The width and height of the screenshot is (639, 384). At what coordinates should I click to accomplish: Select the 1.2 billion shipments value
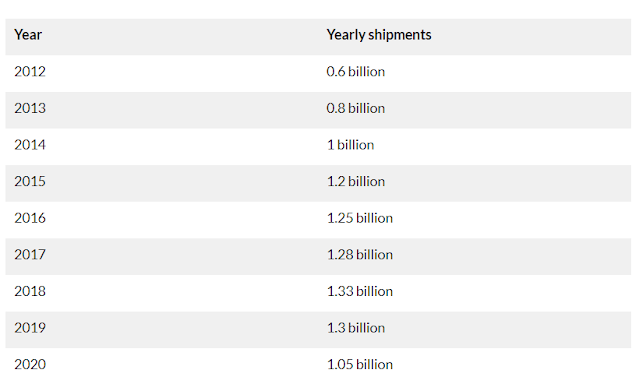tap(356, 181)
